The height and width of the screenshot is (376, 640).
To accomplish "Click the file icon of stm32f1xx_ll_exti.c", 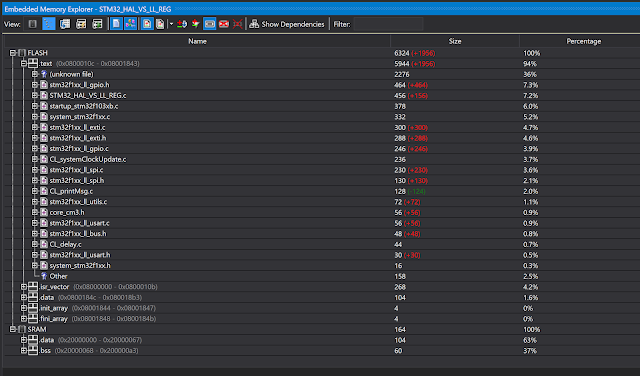I will pyautogui.click(x=44, y=127).
